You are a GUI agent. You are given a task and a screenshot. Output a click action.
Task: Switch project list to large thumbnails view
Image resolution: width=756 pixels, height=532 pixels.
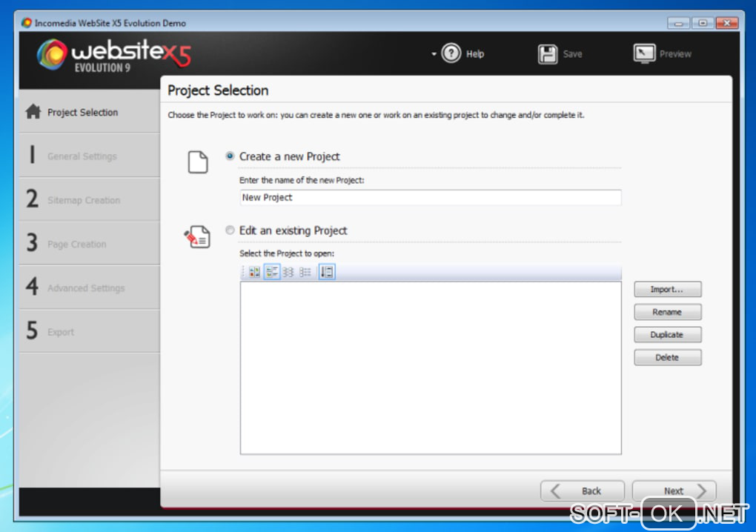254,272
